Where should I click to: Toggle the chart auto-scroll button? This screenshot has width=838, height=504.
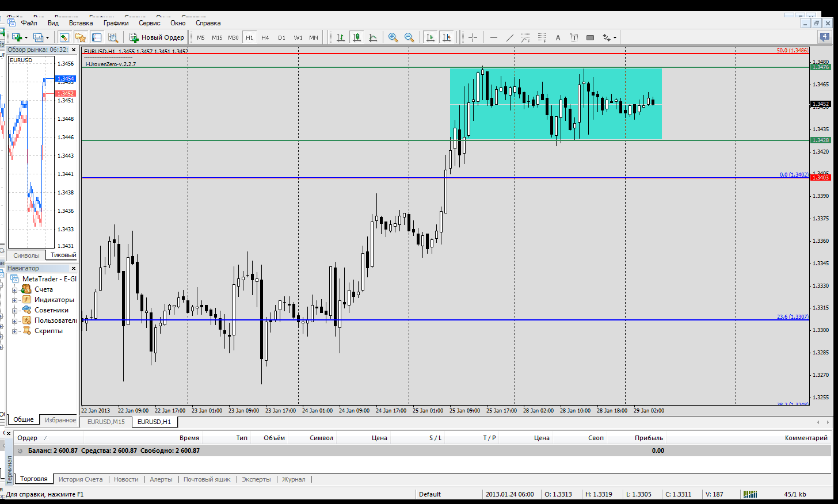pyautogui.click(x=430, y=37)
